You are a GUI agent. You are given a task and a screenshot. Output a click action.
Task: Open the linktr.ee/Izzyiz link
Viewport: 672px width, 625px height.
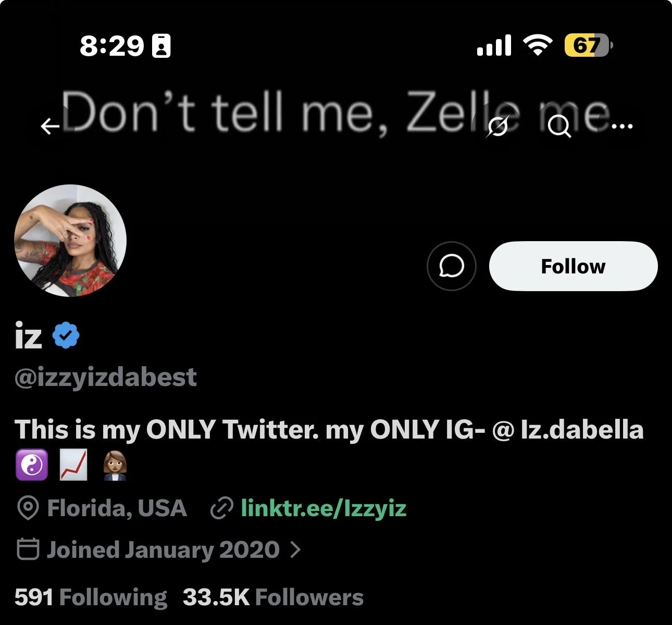coord(323,508)
